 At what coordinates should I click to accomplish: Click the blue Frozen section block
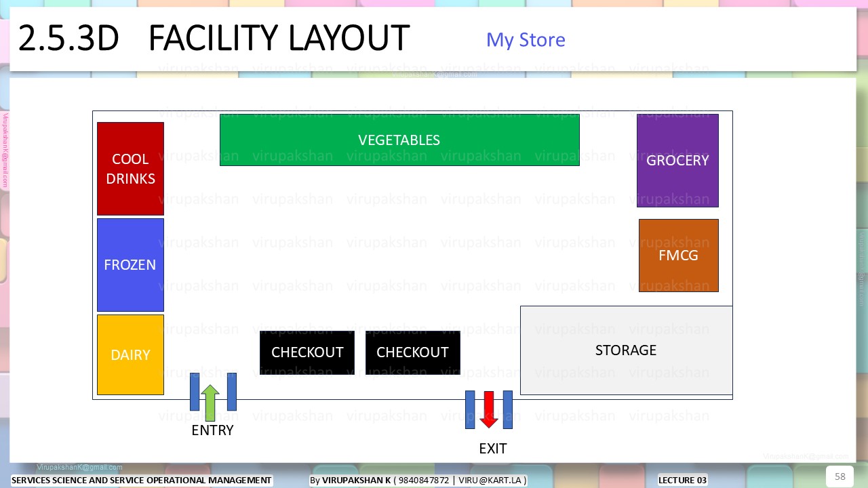130,265
